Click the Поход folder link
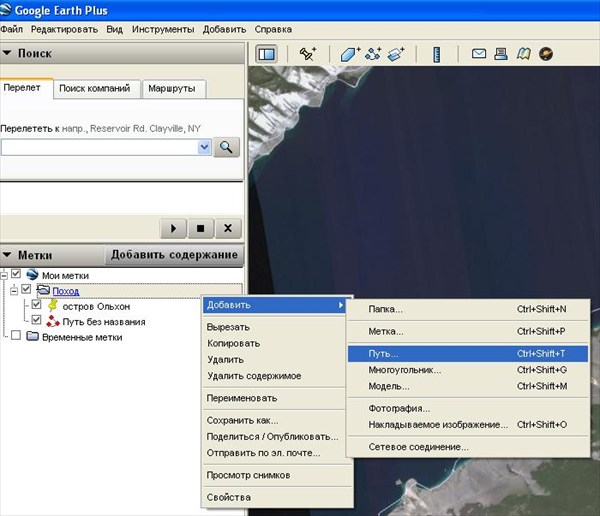This screenshot has height=516, width=600. click(x=66, y=291)
